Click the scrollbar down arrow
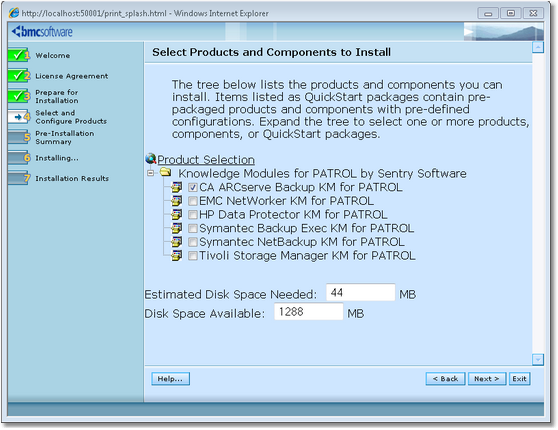This screenshot has width=558, height=430. pos(538,360)
